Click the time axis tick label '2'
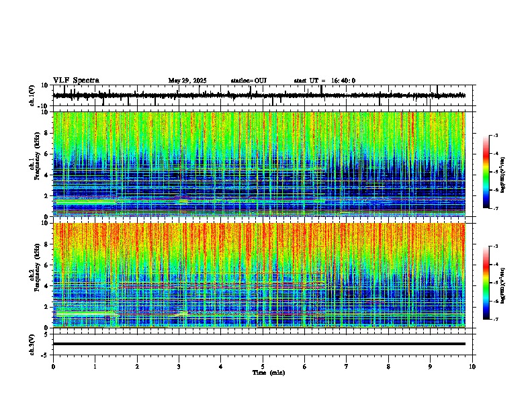Image resolution: width=532 pixels, height=411 pixels. (x=137, y=367)
